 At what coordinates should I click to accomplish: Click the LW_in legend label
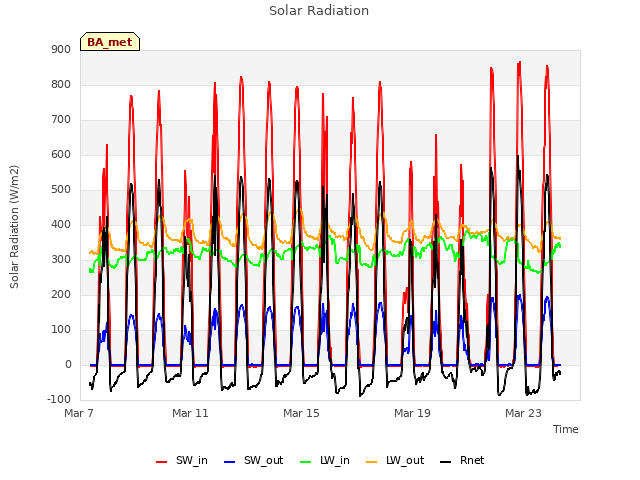tap(335, 460)
